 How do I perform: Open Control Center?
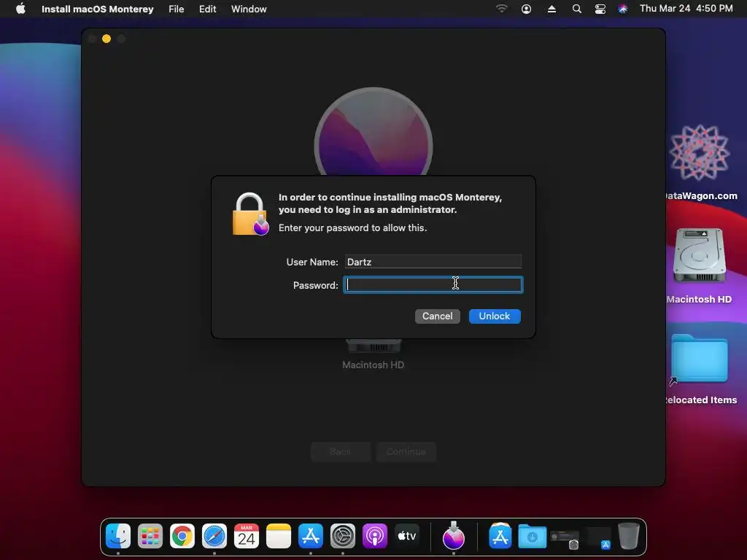(600, 9)
